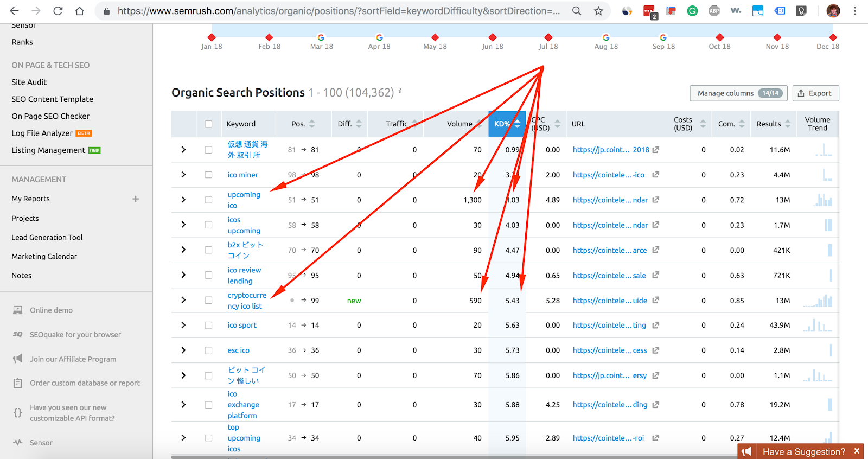
Task: Open SEO Content Template menu item
Action: click(52, 99)
